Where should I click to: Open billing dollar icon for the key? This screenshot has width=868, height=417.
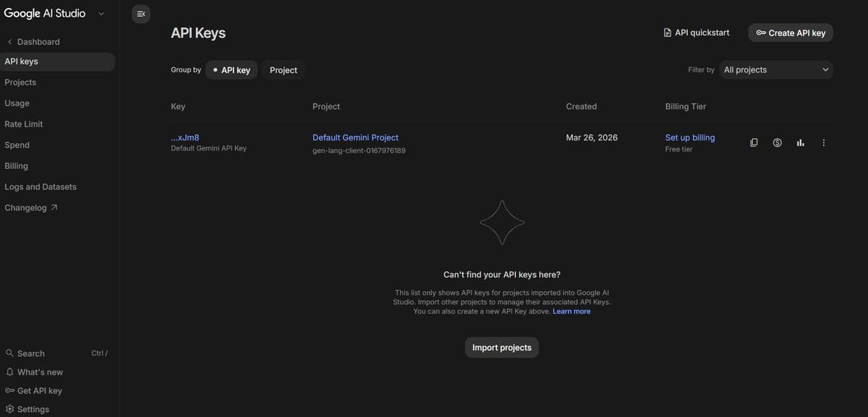click(777, 143)
